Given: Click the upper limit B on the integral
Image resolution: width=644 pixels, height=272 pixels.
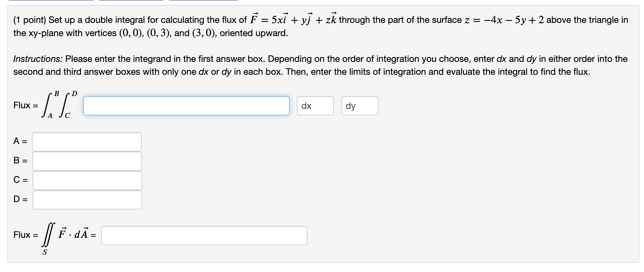Looking at the screenshot, I should point(57,94).
